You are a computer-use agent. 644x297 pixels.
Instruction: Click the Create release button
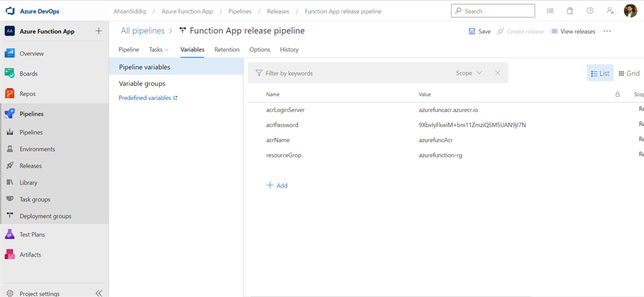(520, 31)
